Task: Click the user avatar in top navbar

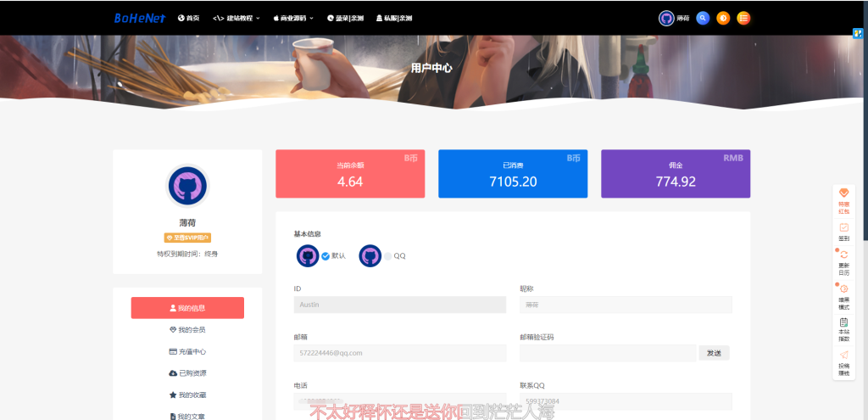Action: click(666, 19)
